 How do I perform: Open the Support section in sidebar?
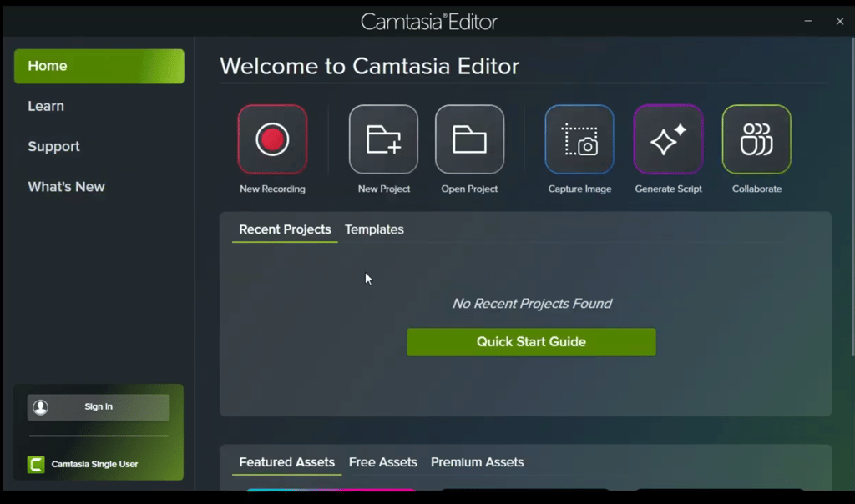[53, 147]
